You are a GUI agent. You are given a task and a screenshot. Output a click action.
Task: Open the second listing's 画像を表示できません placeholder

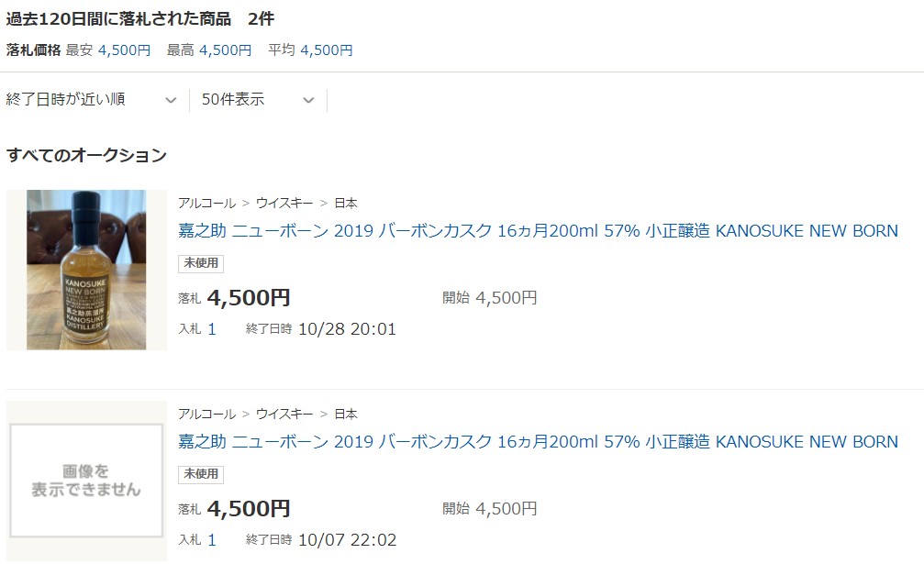click(86, 481)
